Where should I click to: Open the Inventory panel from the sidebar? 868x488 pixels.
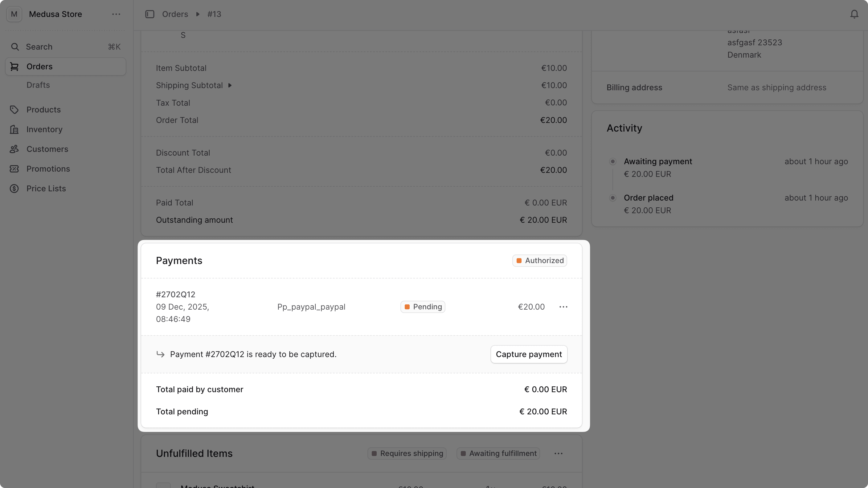[x=14, y=129]
